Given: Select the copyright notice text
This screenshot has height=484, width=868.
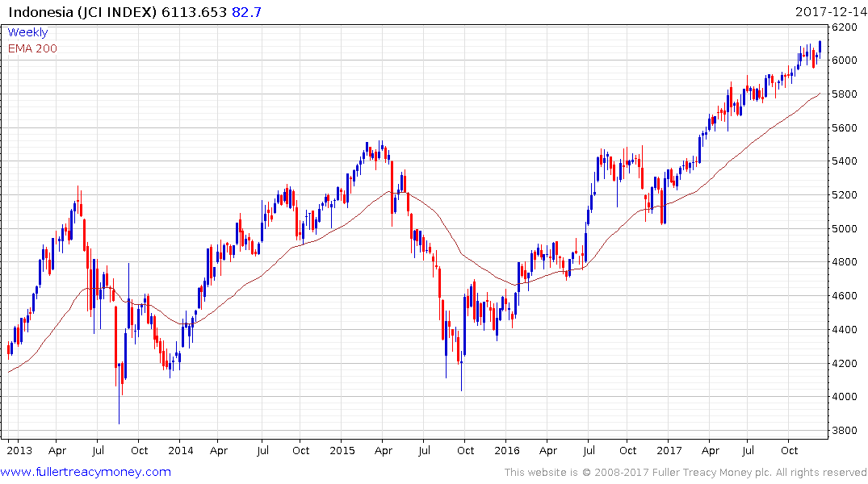Looking at the screenshot, I should point(686,473).
